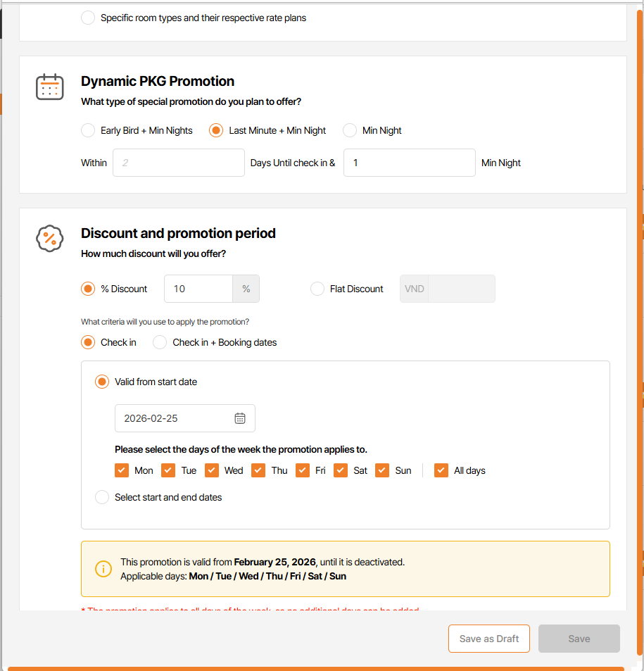Click the Dynamic PKG Promotion calendar icon
Image resolution: width=644 pixels, height=671 pixels.
click(x=50, y=87)
